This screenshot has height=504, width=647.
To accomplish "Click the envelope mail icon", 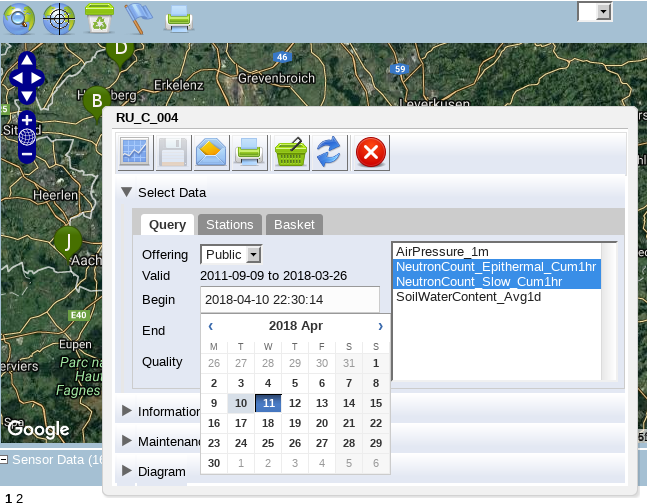I will (210, 153).
